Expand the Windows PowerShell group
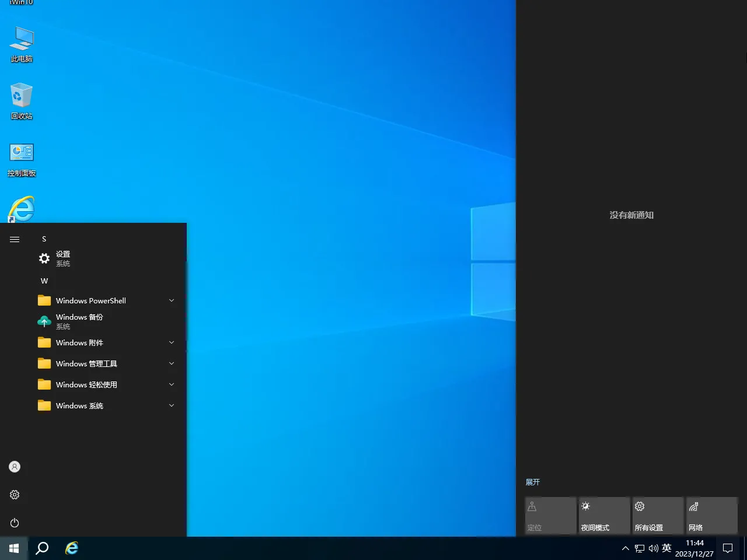The image size is (747, 560). click(171, 300)
